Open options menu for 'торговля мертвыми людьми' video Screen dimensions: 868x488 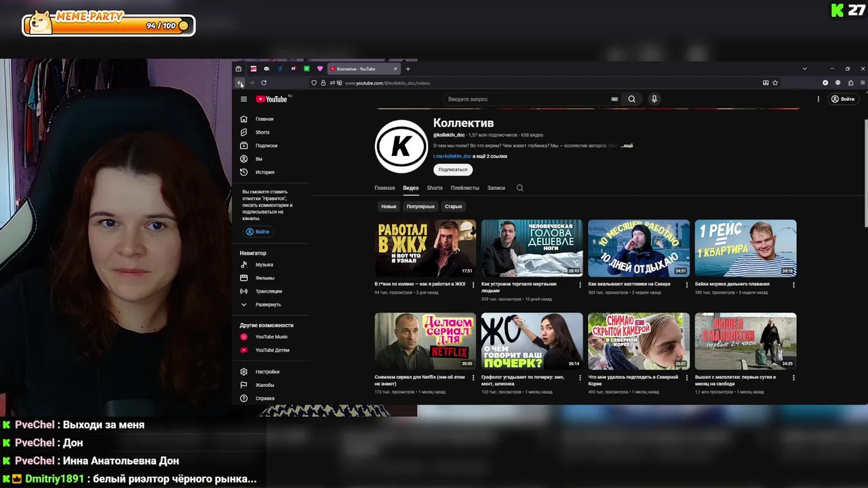(580, 285)
